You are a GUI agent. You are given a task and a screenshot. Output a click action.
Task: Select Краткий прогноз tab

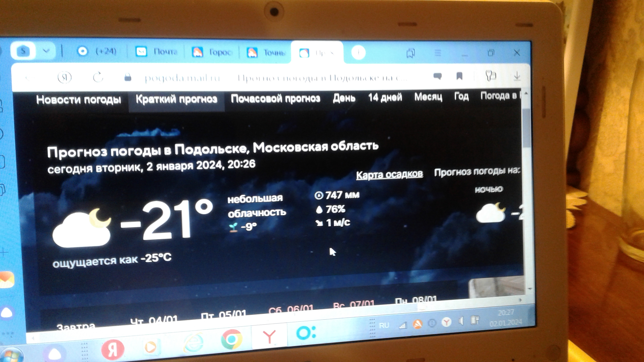pos(176,99)
